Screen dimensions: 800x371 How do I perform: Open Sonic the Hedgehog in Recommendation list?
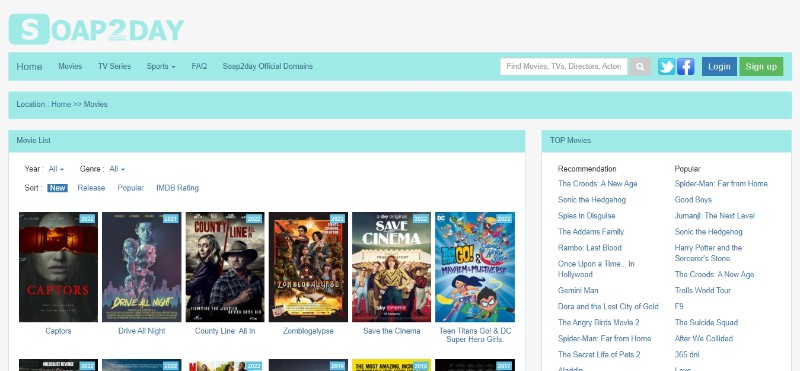(592, 200)
